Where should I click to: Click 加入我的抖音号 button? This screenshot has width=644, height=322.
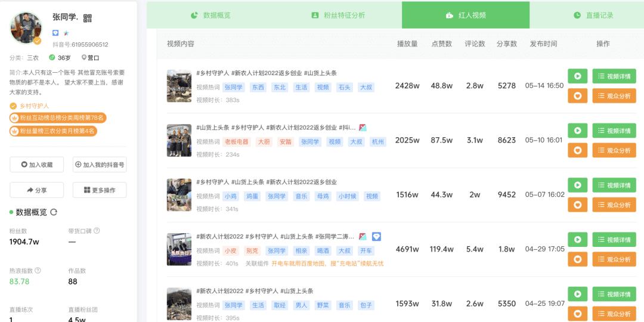coord(100,165)
